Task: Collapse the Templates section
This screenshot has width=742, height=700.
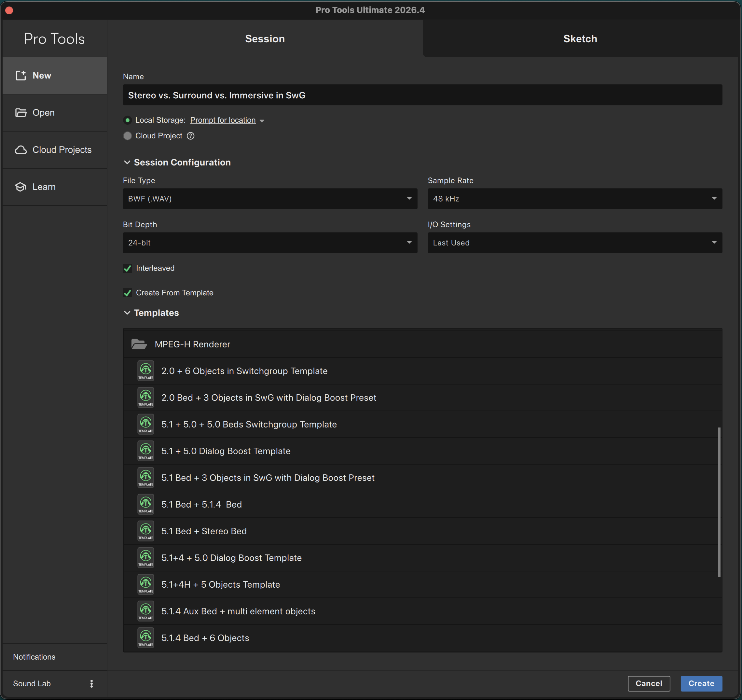Action: click(127, 313)
